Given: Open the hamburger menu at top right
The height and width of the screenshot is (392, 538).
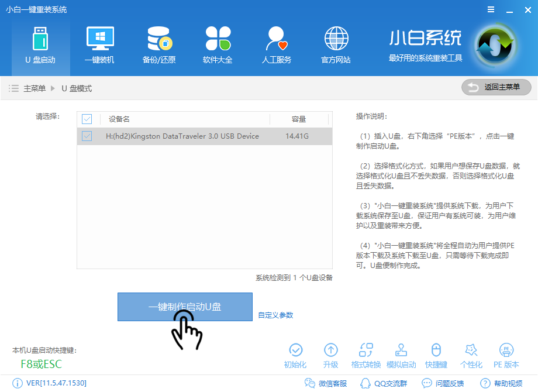Looking at the screenshot, I should coord(490,9).
